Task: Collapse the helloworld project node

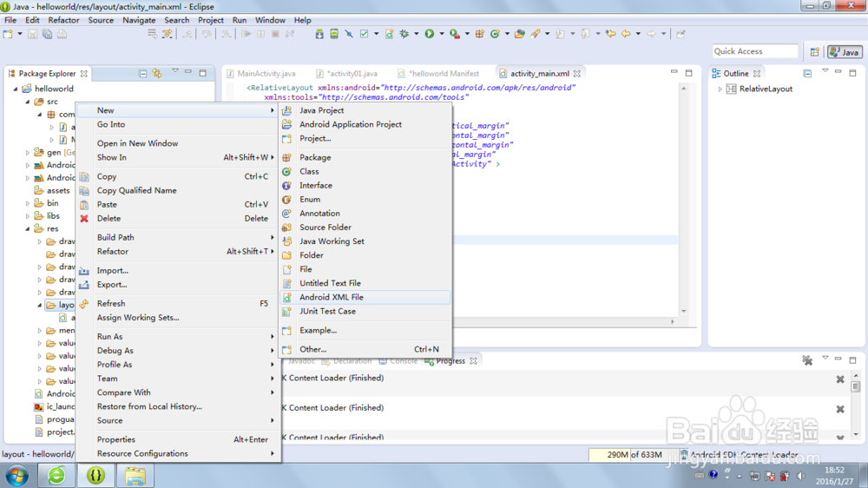Action: coord(16,89)
